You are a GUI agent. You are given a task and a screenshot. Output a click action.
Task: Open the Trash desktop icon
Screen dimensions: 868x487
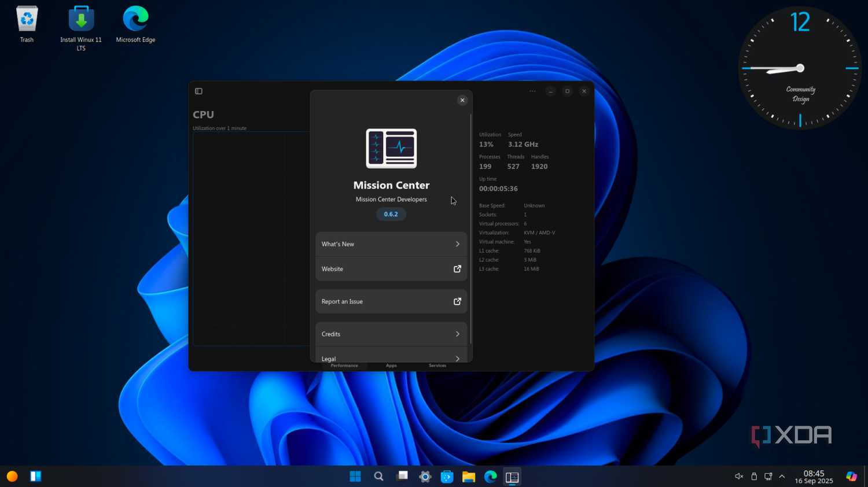(27, 24)
